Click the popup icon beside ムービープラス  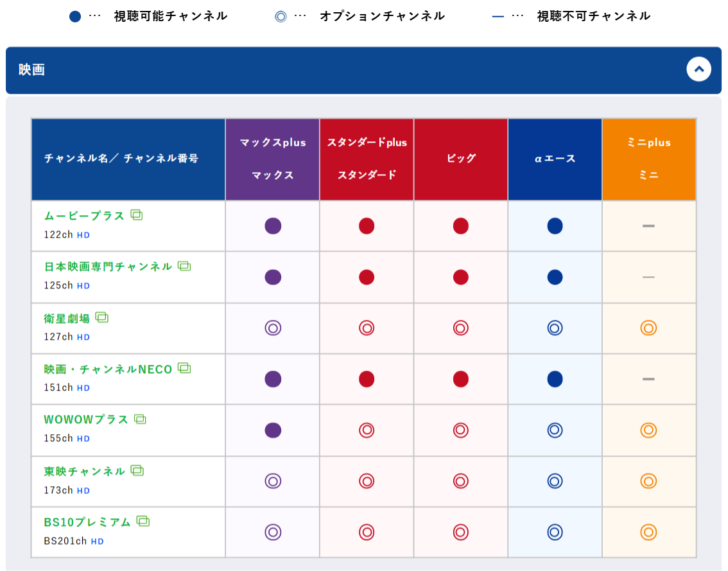click(x=137, y=215)
